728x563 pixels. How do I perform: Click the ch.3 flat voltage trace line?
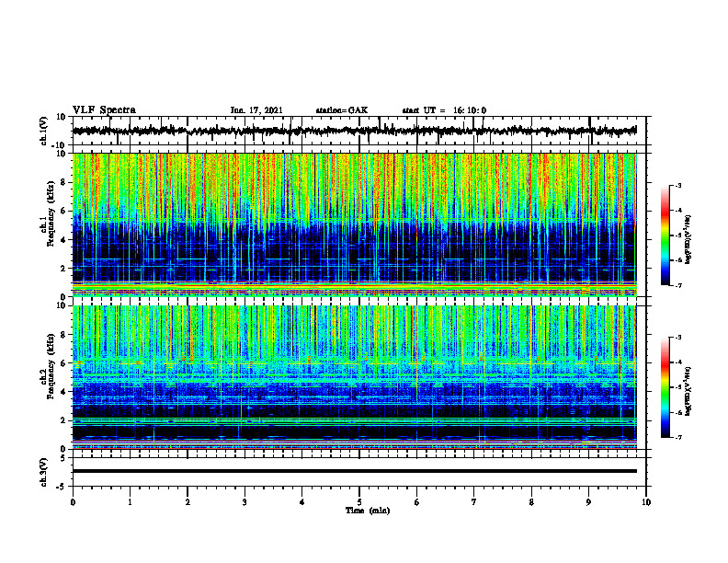point(355,471)
